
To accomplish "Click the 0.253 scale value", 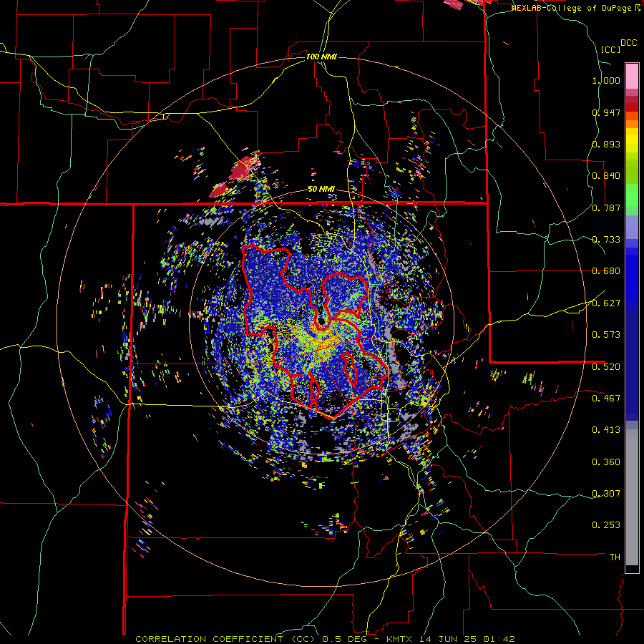I will (606, 525).
